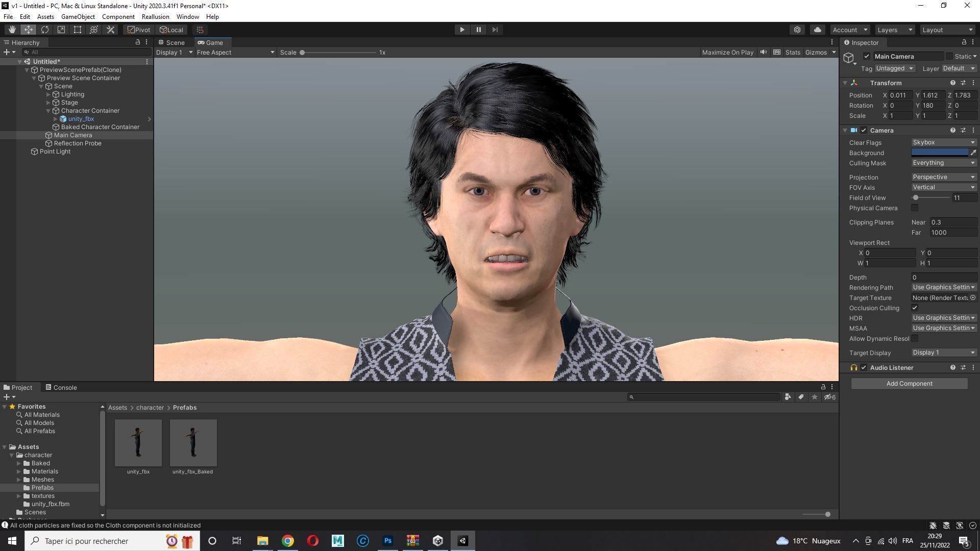Toggle the Static checkbox
Image resolution: width=980 pixels, height=551 pixels.
pyautogui.click(x=949, y=56)
